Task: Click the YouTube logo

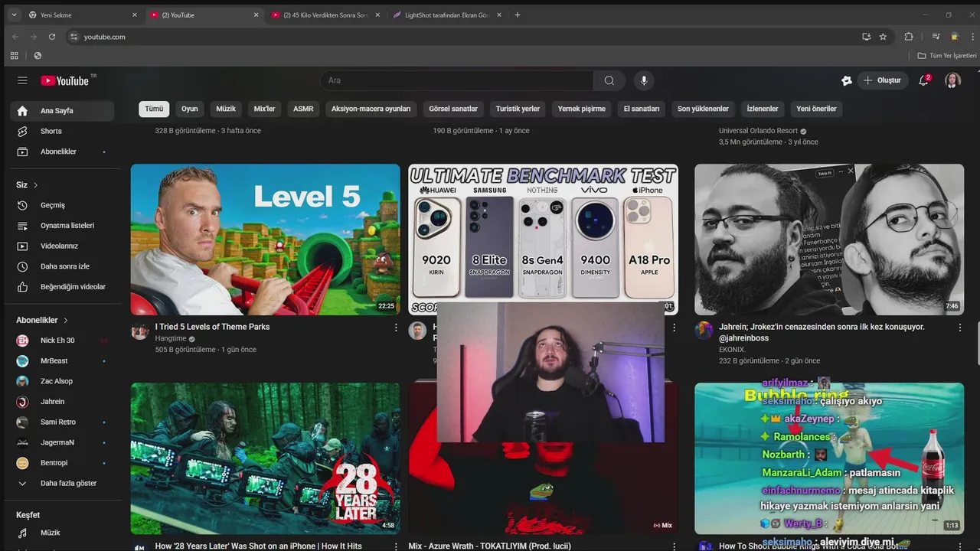Action: click(x=65, y=80)
